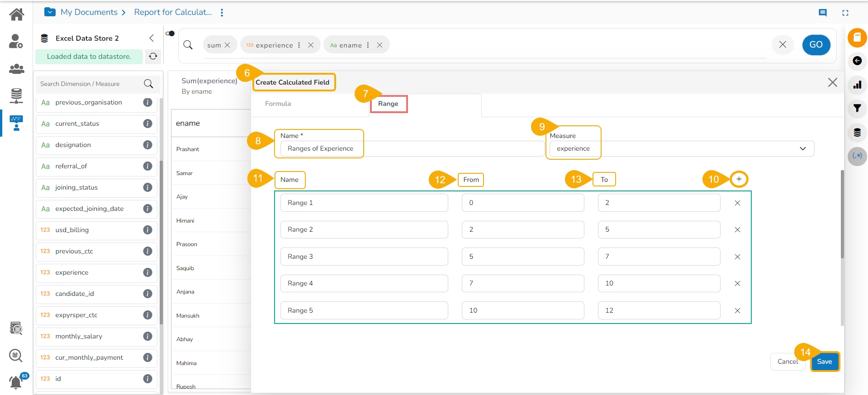Toggle the switch beside the search bar
Viewport: 868px width, 395px height.
pos(170,33)
